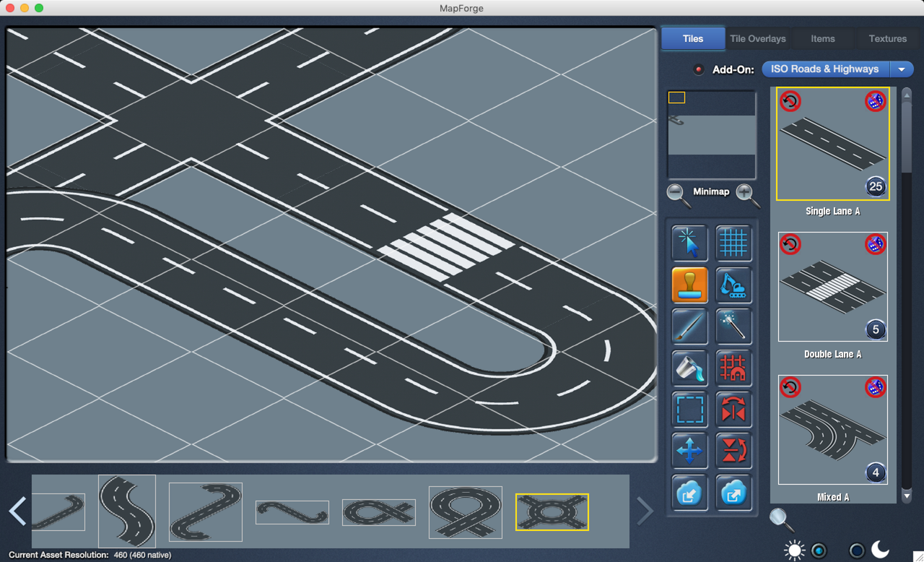Select the blue four-way move arrows tool

(689, 451)
